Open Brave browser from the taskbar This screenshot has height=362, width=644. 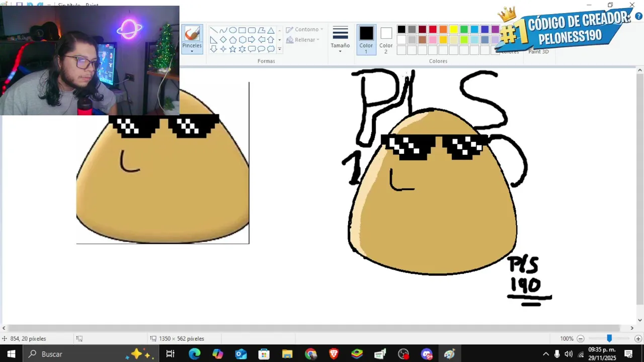[x=334, y=354]
